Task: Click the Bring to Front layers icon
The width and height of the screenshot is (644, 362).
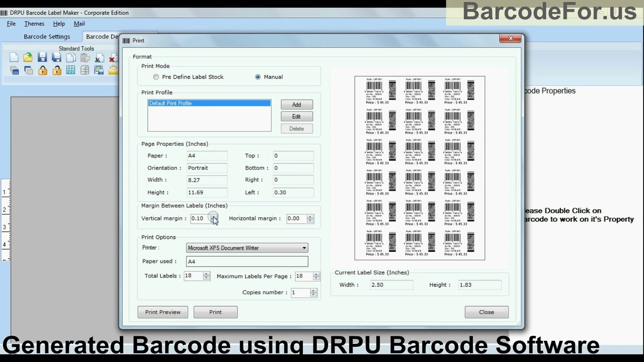Action: [x=14, y=70]
